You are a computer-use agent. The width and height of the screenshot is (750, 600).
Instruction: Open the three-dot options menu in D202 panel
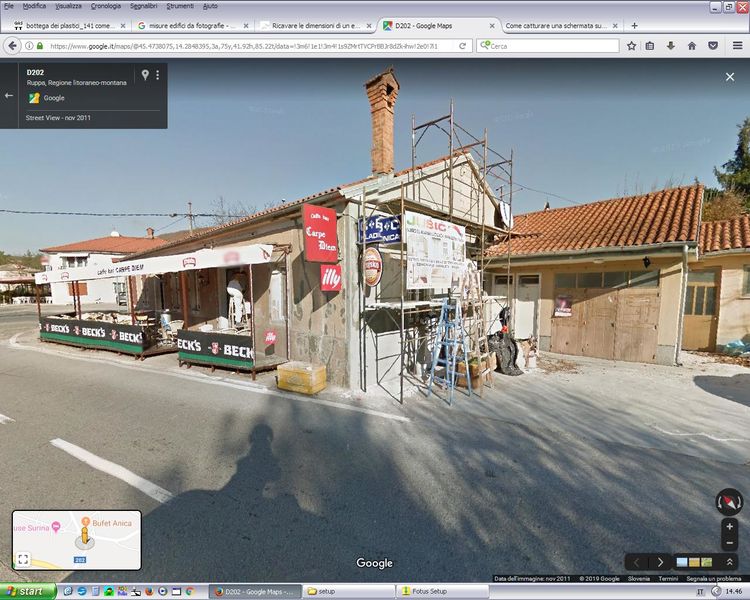157,75
